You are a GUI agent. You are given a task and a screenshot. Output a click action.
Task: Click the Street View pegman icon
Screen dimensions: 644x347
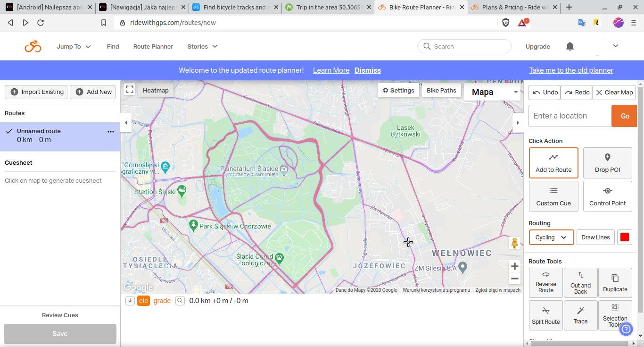(x=514, y=243)
